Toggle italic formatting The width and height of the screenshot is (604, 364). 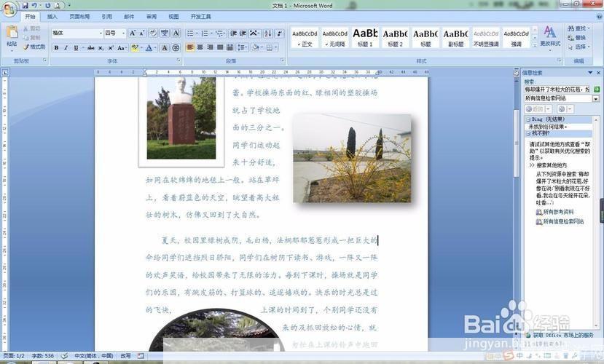coord(66,48)
